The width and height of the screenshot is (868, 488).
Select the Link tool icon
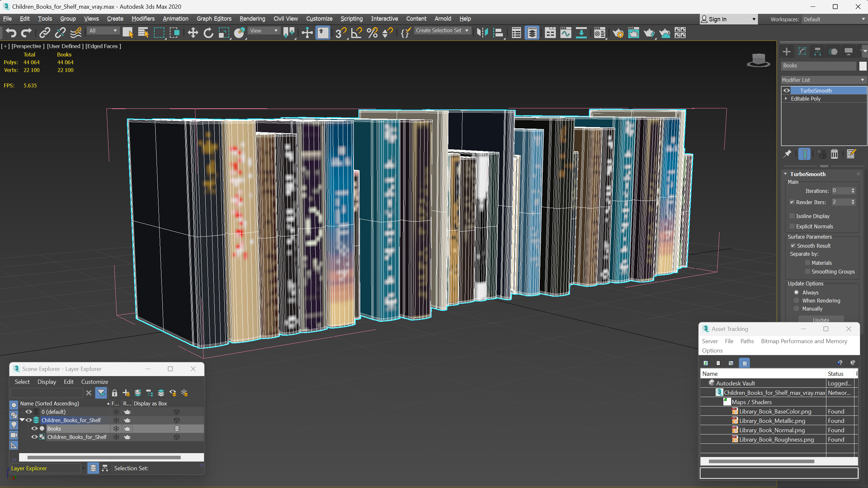click(x=45, y=33)
